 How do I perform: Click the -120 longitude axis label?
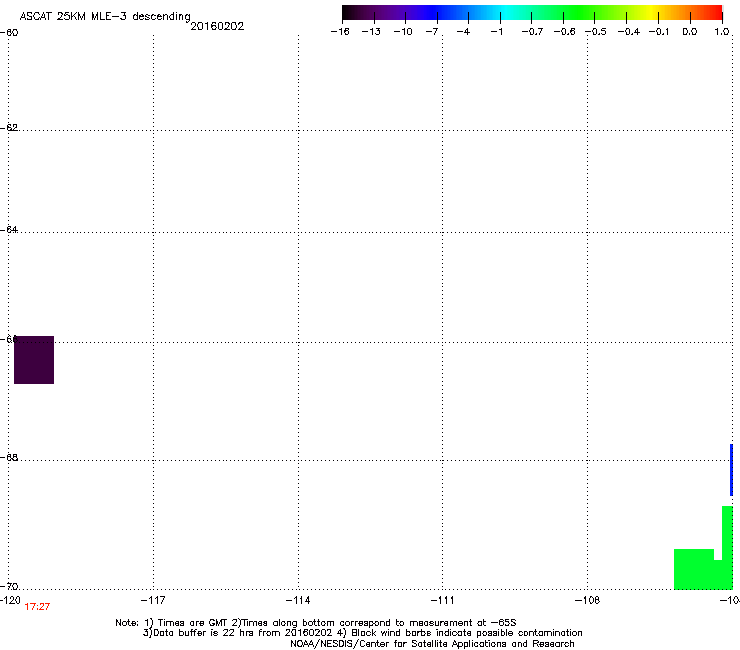coord(10,600)
